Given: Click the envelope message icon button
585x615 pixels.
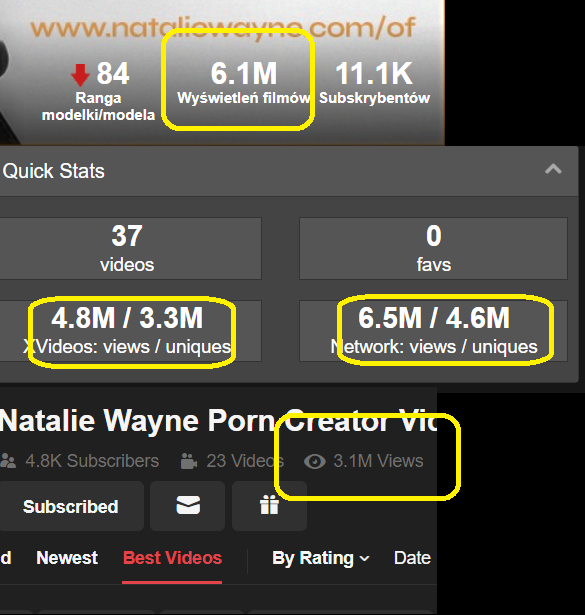Looking at the screenshot, I should [188, 506].
